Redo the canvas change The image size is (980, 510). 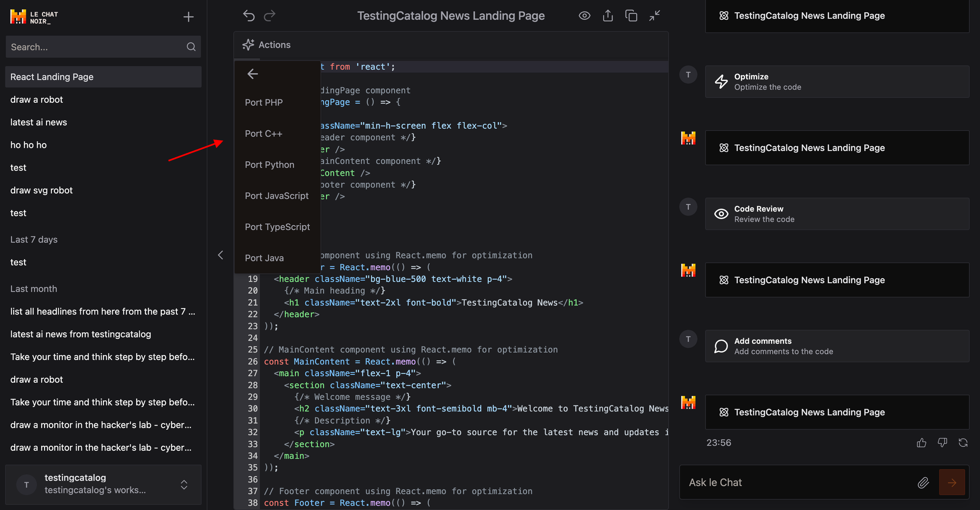269,16
